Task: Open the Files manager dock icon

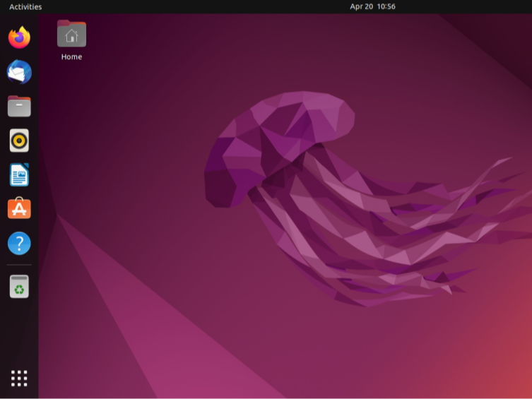Action: point(19,106)
